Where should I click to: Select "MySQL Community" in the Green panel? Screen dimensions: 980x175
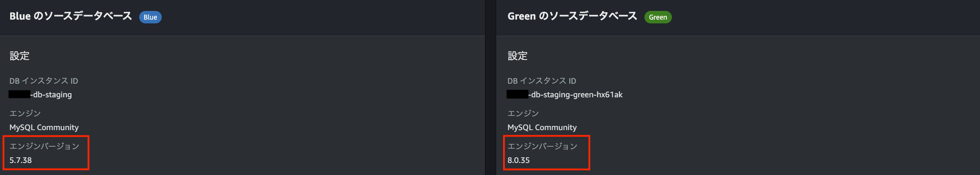point(542,127)
